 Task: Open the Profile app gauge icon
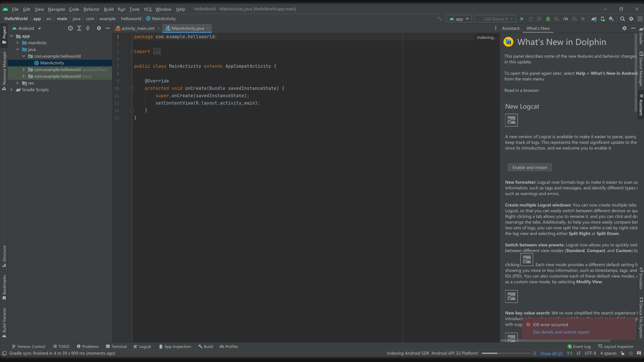point(566,19)
